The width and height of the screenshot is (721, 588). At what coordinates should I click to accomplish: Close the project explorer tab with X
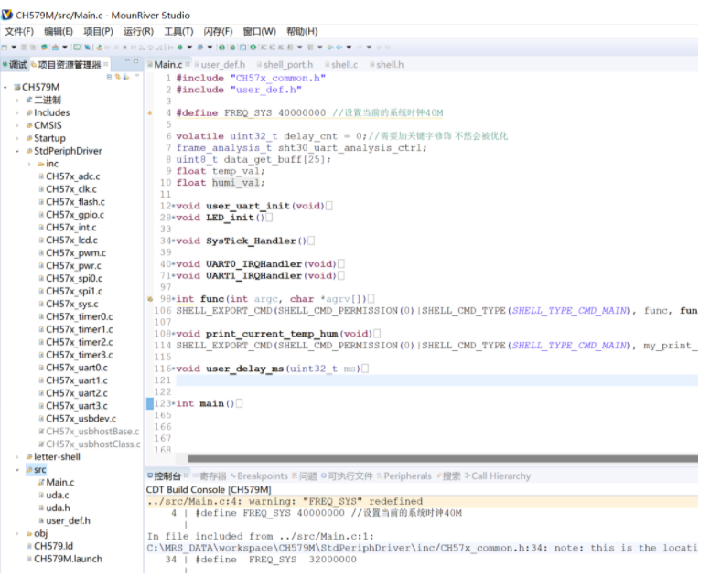pyautogui.click(x=108, y=65)
